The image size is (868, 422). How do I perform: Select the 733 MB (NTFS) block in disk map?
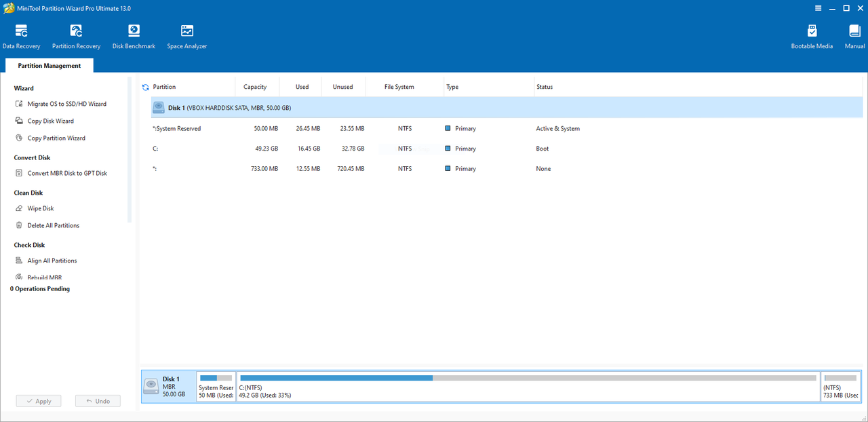(x=840, y=387)
